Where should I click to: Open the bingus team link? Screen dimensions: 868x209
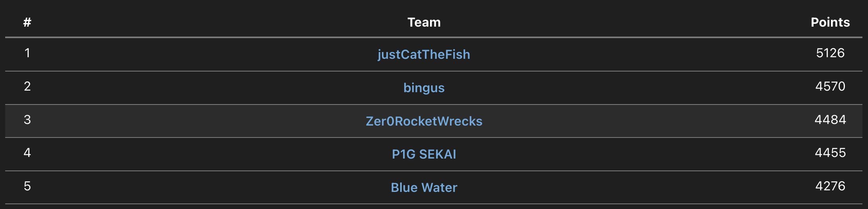(424, 88)
